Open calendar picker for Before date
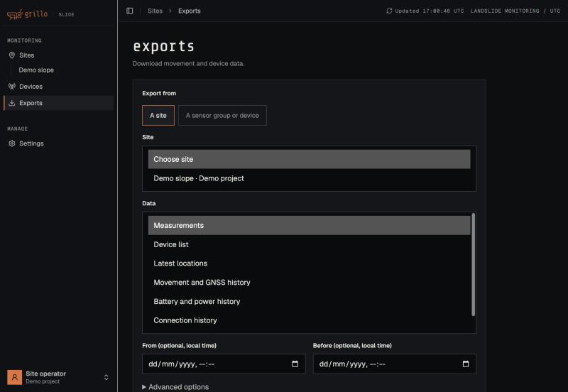The width and height of the screenshot is (568, 392). [x=466, y=364]
